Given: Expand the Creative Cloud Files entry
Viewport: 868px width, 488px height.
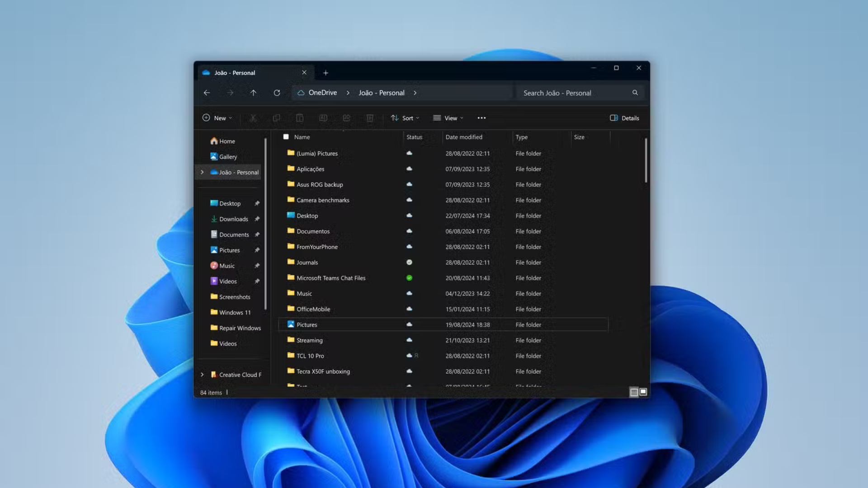Looking at the screenshot, I should 202,375.
